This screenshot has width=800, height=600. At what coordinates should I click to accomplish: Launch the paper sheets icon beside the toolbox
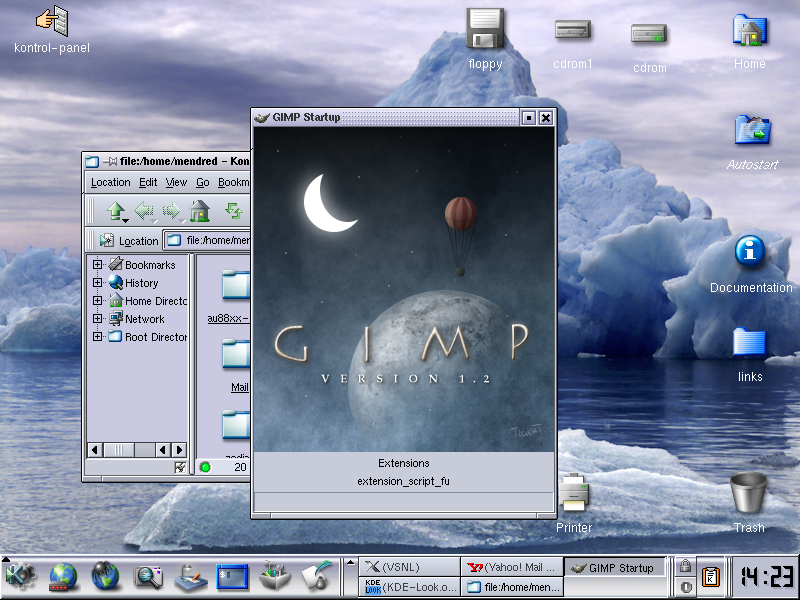(316, 577)
